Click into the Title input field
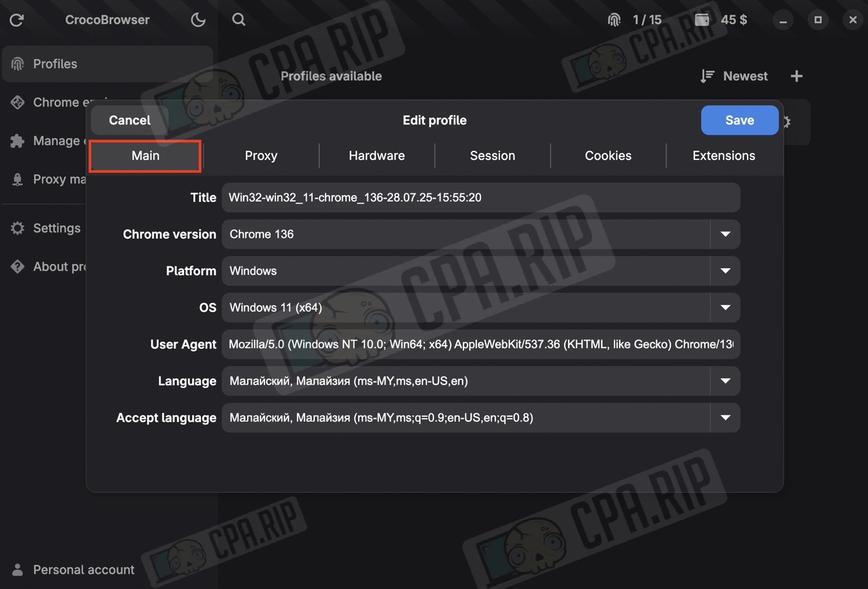The image size is (868, 589). pos(481,197)
